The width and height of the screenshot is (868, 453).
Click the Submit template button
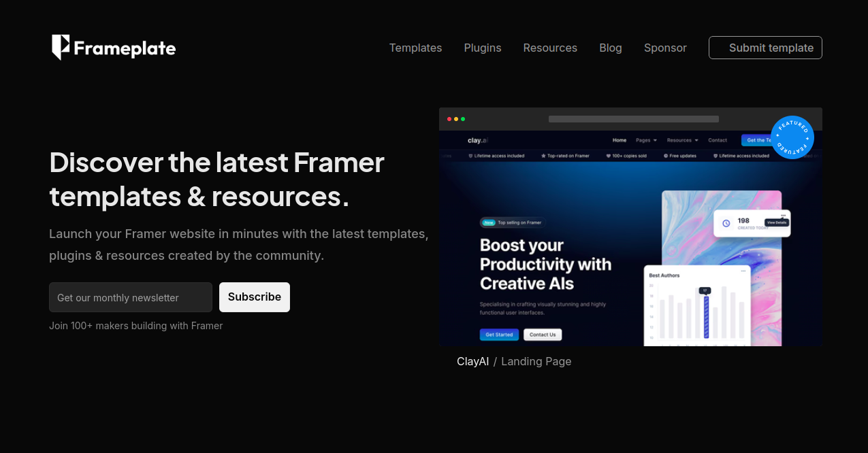(x=765, y=48)
